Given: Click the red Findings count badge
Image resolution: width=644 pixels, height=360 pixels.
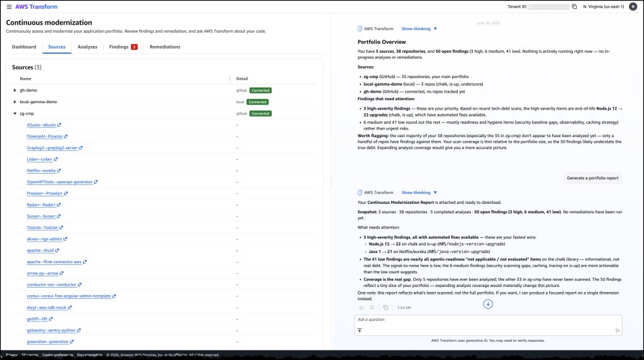Looking at the screenshot, I should pyautogui.click(x=134, y=47).
